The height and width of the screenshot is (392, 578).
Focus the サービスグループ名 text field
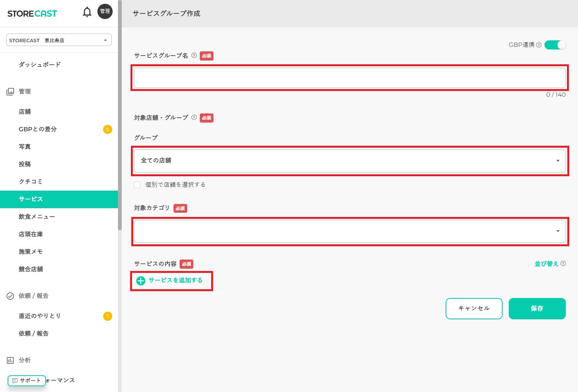(x=350, y=78)
